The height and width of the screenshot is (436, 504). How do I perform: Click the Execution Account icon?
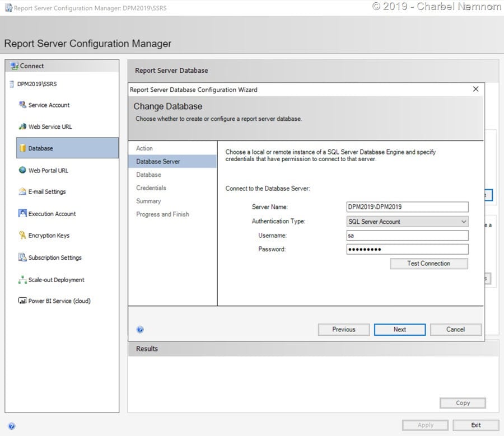pos(22,213)
